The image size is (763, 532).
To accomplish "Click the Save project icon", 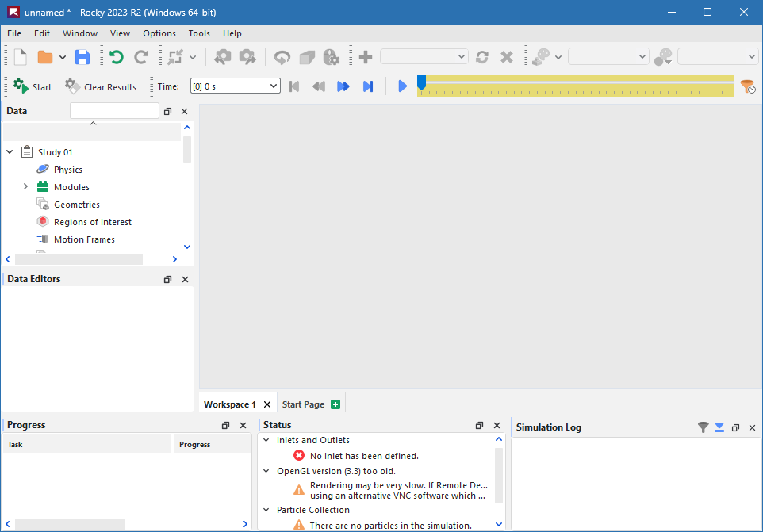I will click(x=82, y=57).
